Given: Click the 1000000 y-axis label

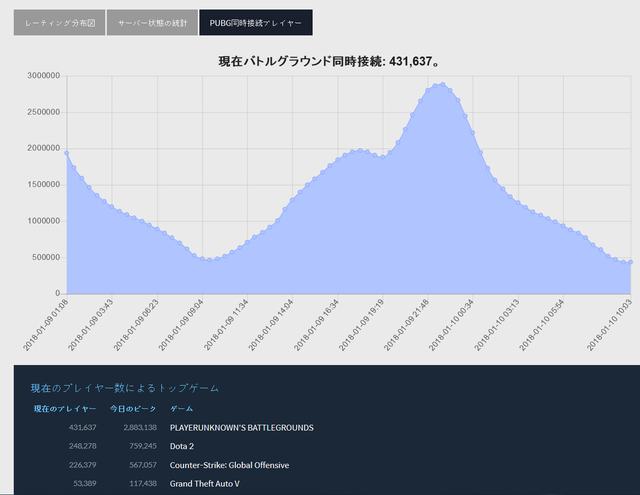Looking at the screenshot, I should [x=44, y=221].
